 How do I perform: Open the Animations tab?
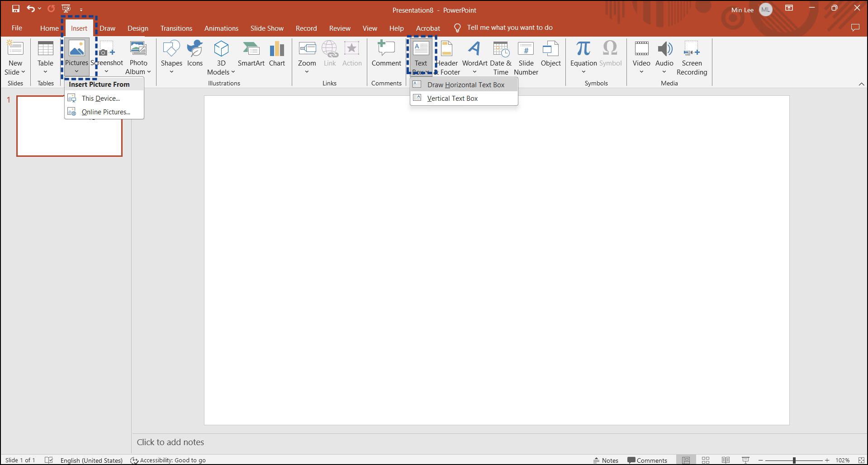221,28
